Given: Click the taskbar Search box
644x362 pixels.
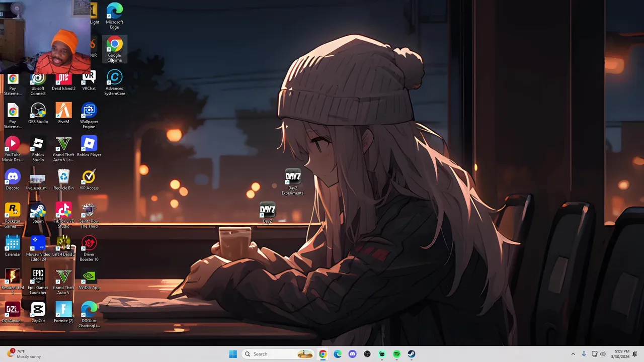Looking at the screenshot, I should click(278, 354).
